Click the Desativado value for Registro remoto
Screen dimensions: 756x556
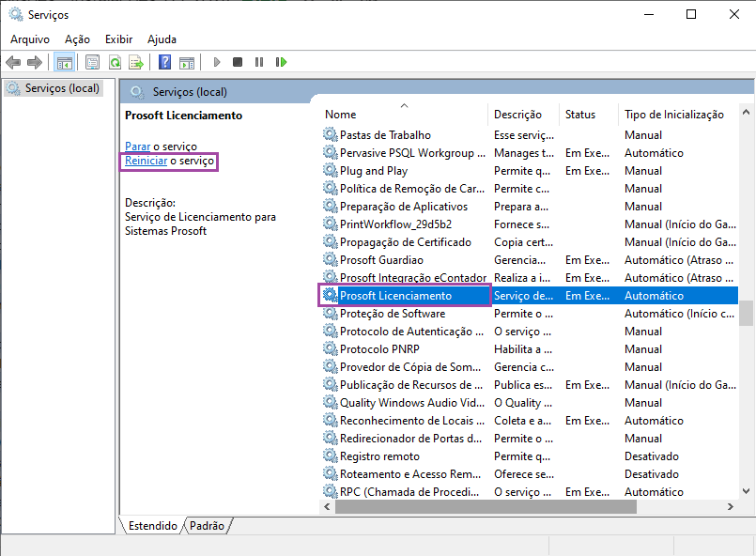652,456
